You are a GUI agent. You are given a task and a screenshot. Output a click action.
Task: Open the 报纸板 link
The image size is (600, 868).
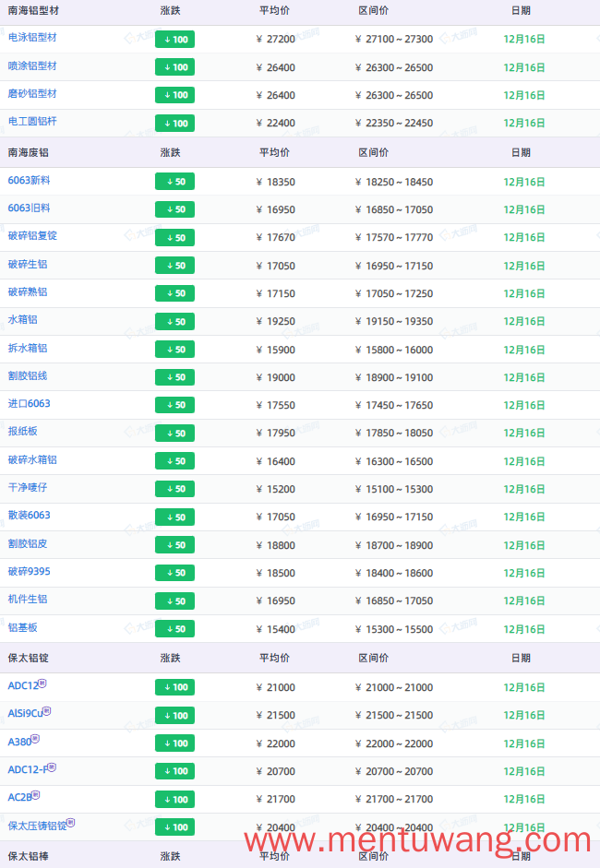(x=23, y=431)
